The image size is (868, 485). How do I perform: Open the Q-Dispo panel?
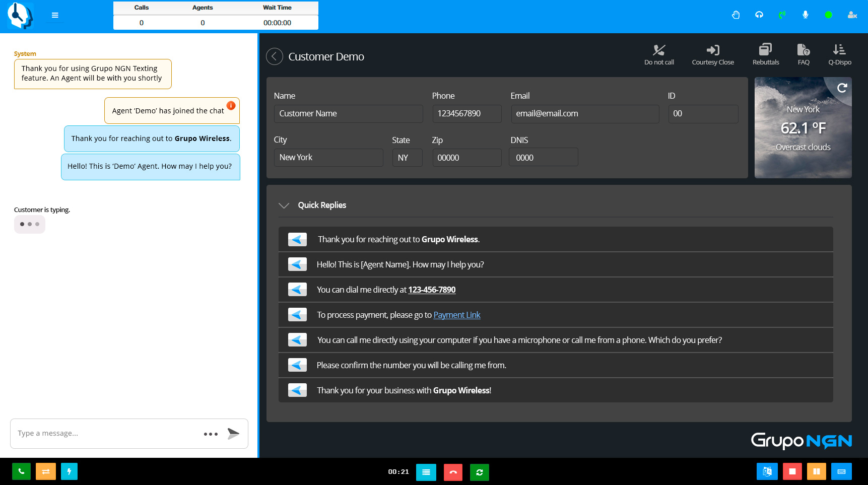pyautogui.click(x=839, y=54)
